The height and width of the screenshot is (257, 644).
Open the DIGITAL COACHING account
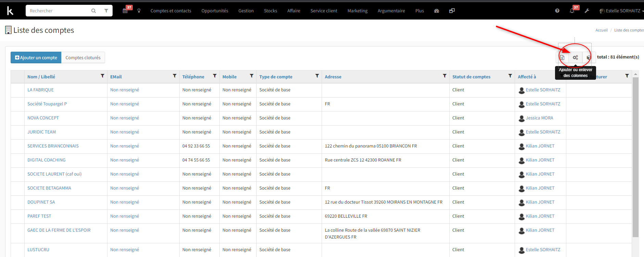pos(46,160)
